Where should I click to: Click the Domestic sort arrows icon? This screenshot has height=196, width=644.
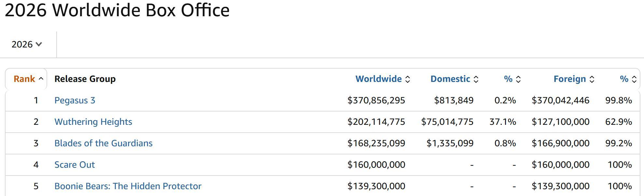click(476, 79)
